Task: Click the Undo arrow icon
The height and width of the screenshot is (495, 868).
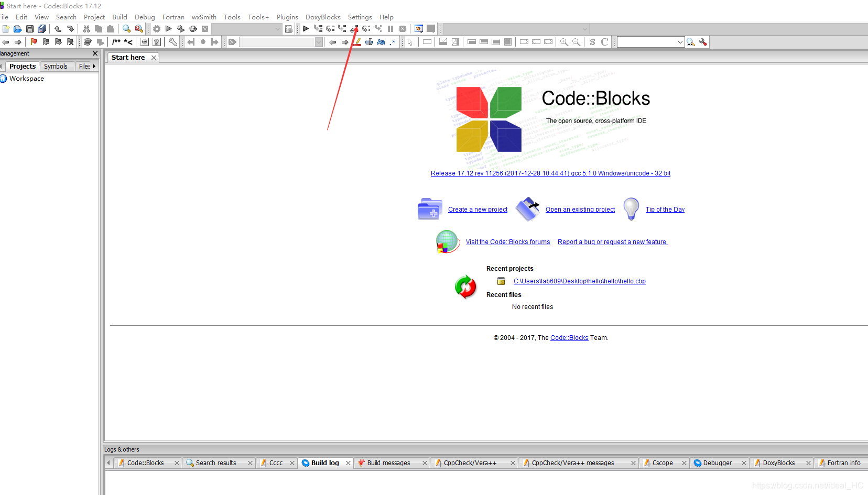Action: [58, 29]
